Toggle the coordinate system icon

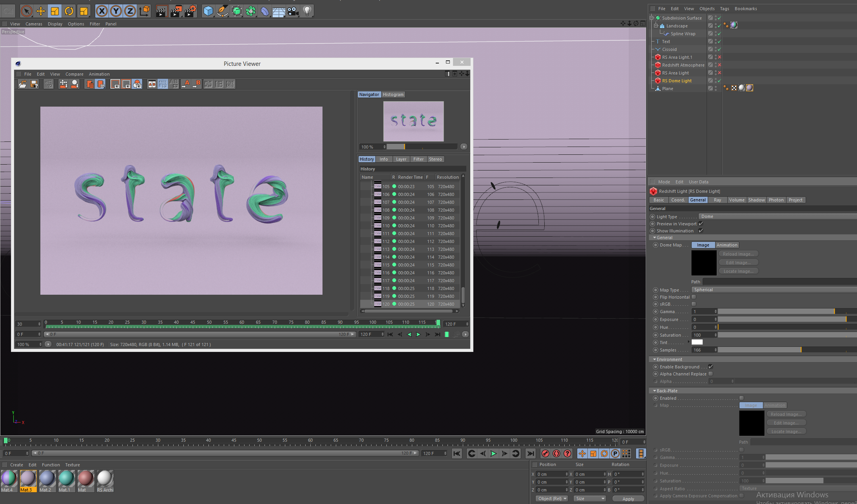point(144,11)
